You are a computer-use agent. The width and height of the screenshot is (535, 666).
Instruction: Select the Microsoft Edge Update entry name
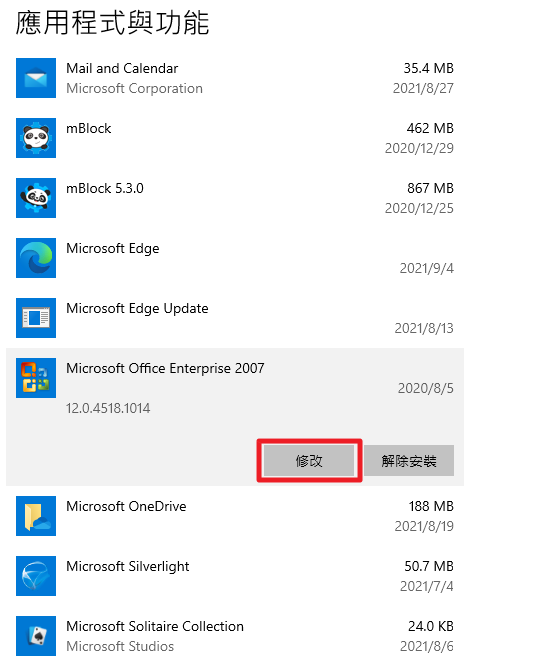click(137, 308)
